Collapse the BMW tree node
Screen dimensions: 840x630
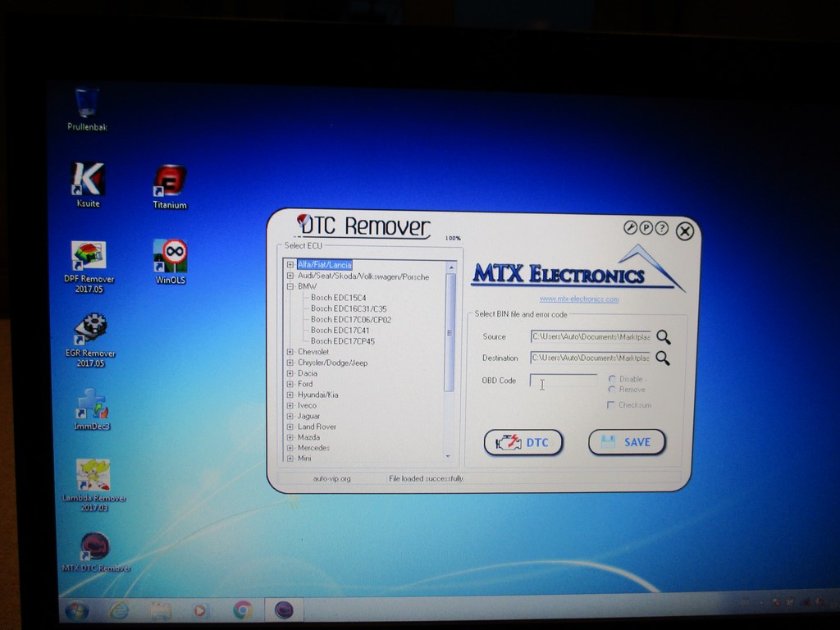(x=290, y=287)
